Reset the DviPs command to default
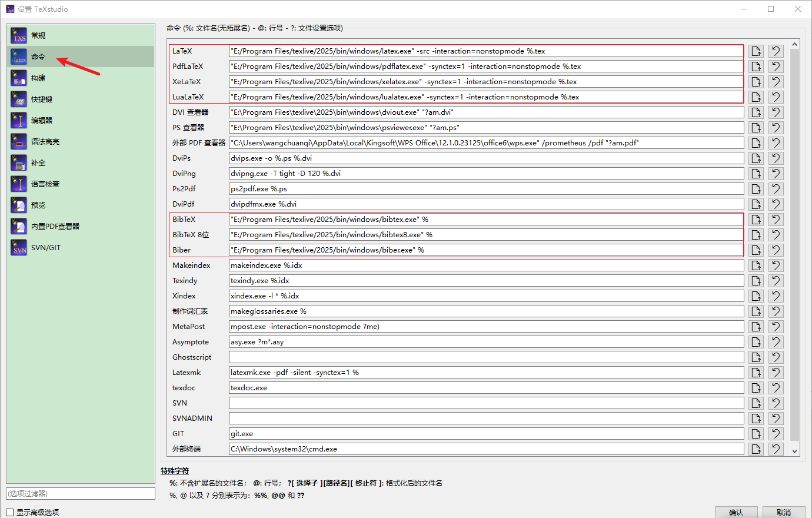This screenshot has width=812, height=518. pos(776,158)
